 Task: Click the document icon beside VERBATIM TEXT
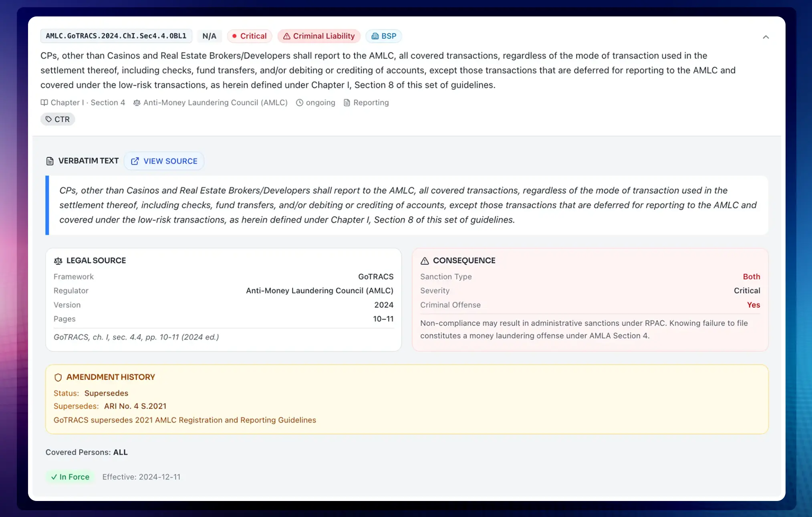click(50, 161)
